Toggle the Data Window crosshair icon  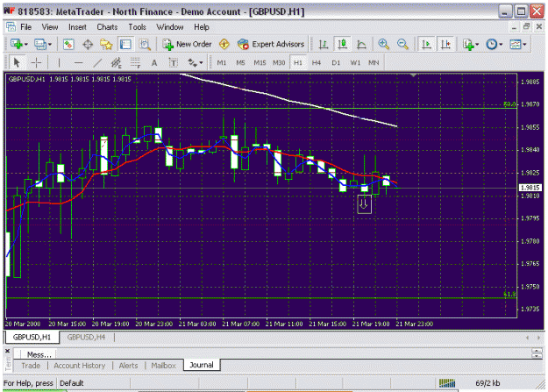point(88,45)
